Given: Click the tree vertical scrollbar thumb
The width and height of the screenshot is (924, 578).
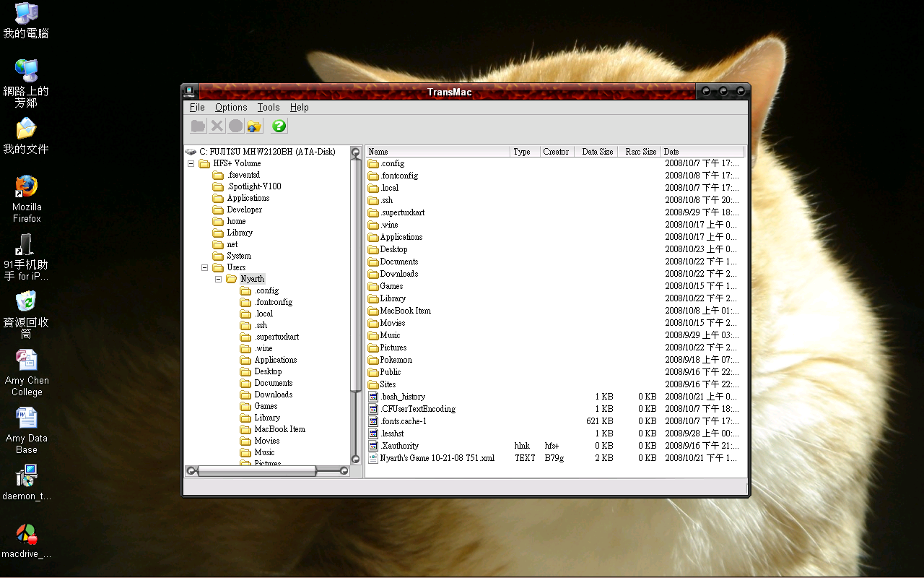Looking at the screenshot, I should pyautogui.click(x=355, y=275).
